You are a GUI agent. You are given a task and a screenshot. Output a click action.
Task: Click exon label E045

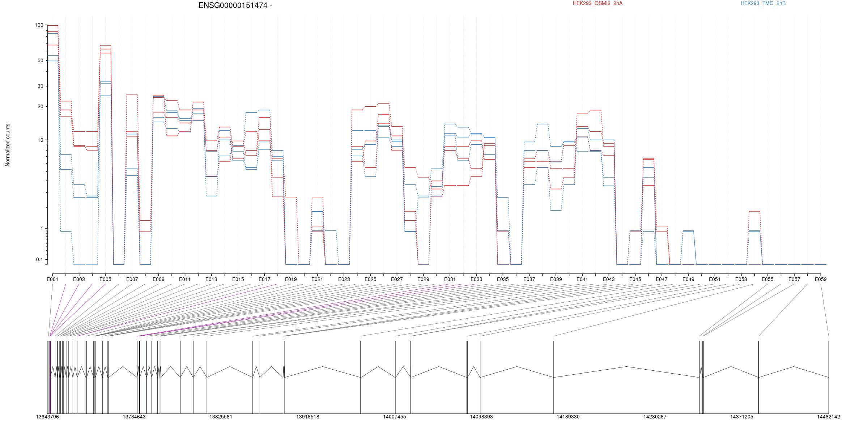click(x=635, y=279)
